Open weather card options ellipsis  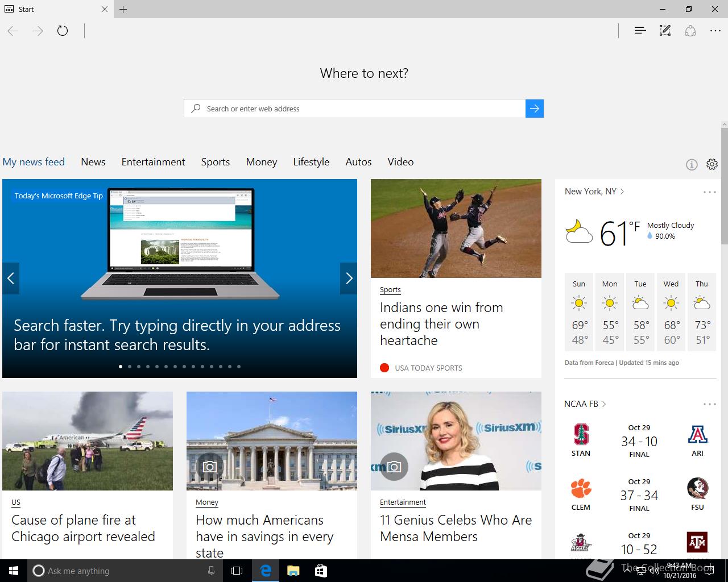(x=709, y=192)
